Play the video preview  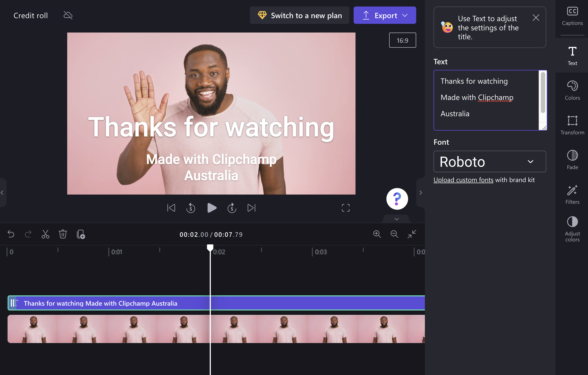pyautogui.click(x=212, y=208)
